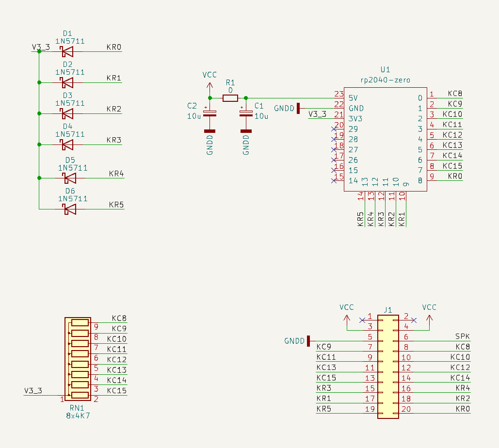Click the junction dot at V3_3 label near D1
This screenshot has width=499, height=448.
(39, 51)
